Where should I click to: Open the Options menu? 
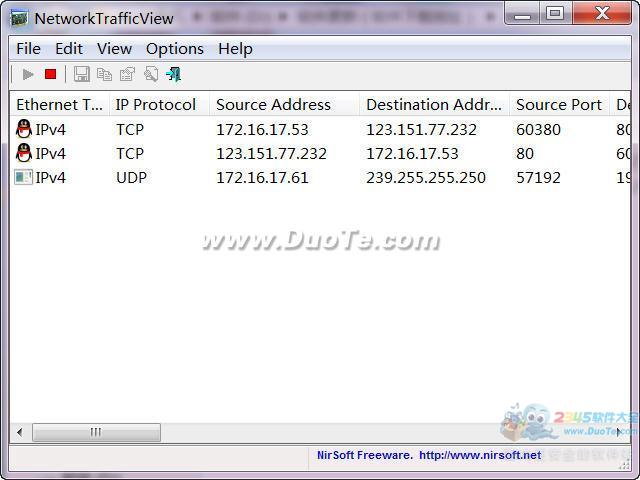click(175, 49)
